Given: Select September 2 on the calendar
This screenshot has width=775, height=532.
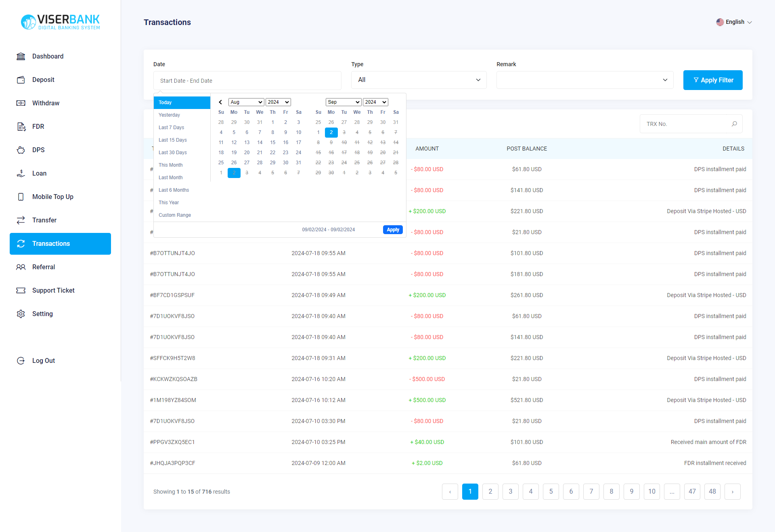Looking at the screenshot, I should pyautogui.click(x=331, y=132).
